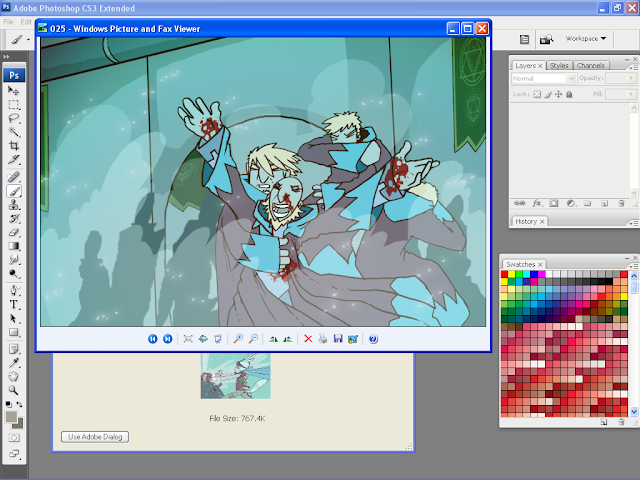The image size is (640, 480).
Task: Zoom out with the Picture Viewer magnifier
Action: (x=253, y=339)
